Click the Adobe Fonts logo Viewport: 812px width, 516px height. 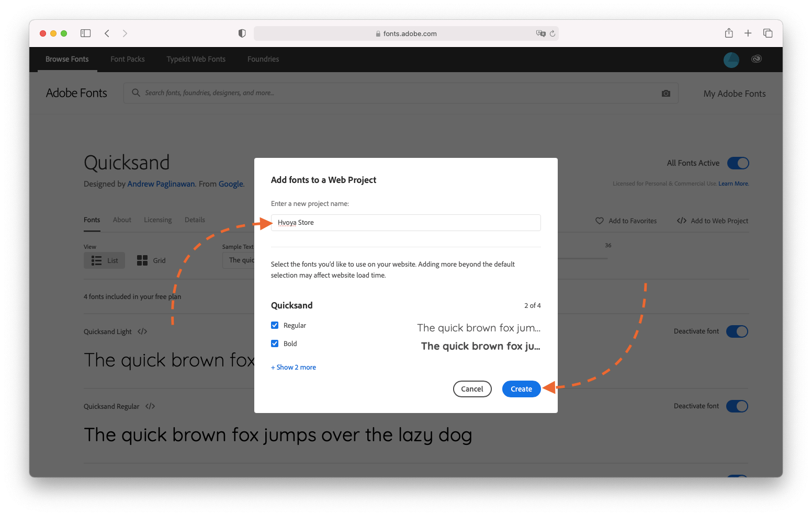[76, 93]
